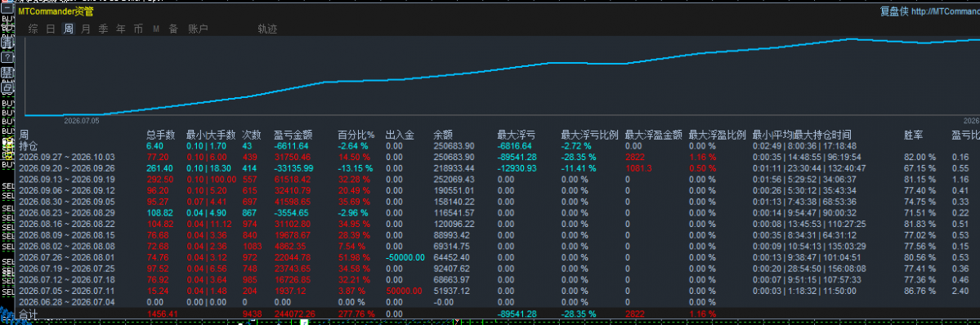Click the 最大浮盈金额 column header
Screen dimensions: 980x325
[x=653, y=135]
